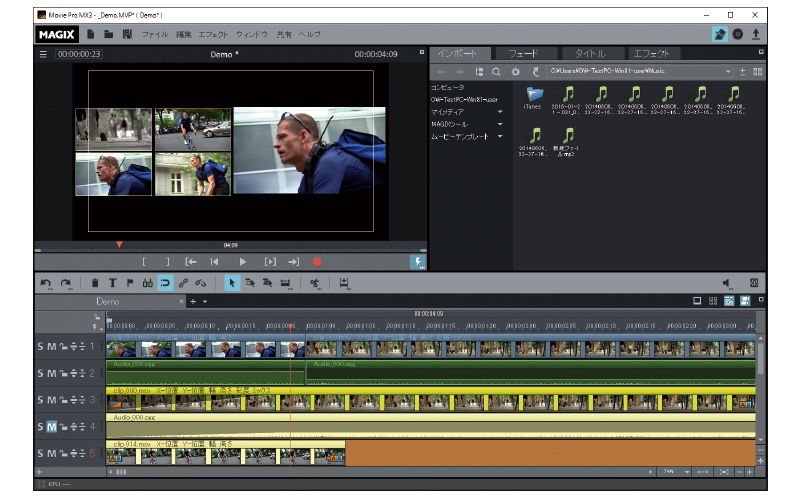800x500 pixels.
Task: Switch to the タイトル tab
Action: pyautogui.click(x=591, y=54)
